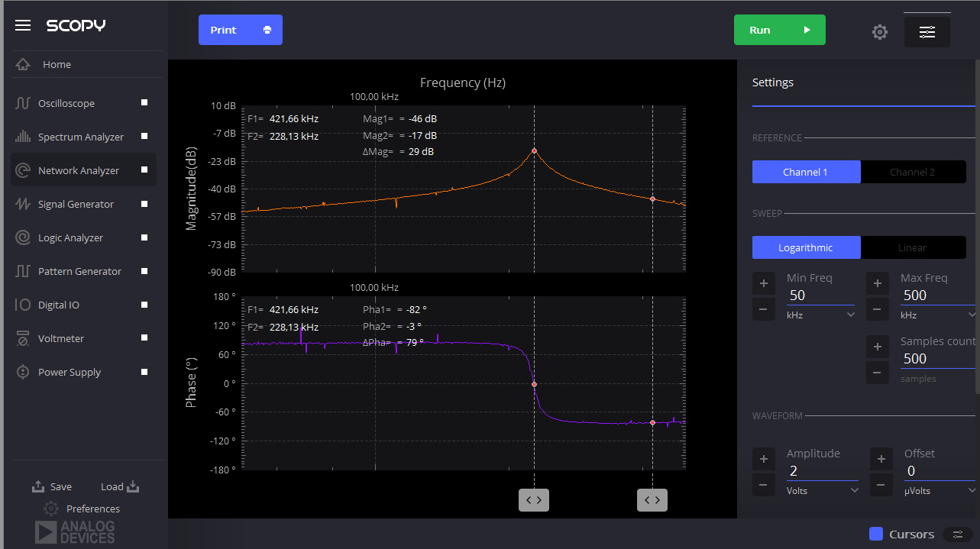Click the Power Supply icon
Screen dimensions: 980x549
tap(23, 372)
